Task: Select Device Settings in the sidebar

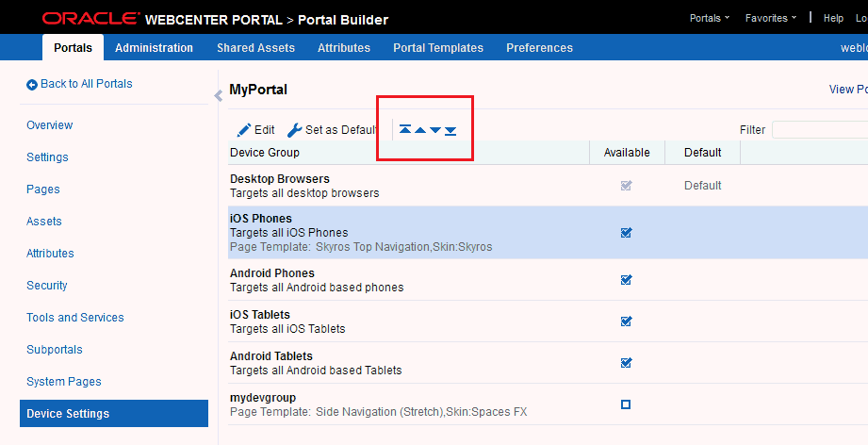Action: click(x=114, y=414)
